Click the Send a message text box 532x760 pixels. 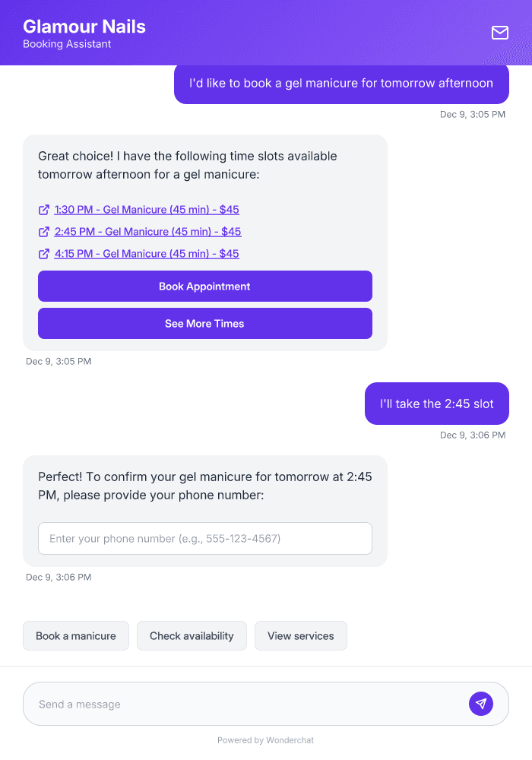point(228,703)
